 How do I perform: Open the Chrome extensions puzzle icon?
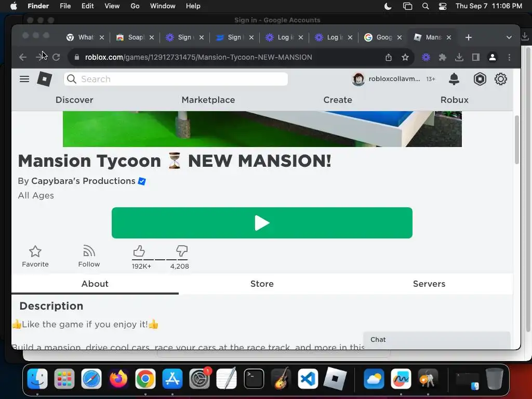pos(443,57)
